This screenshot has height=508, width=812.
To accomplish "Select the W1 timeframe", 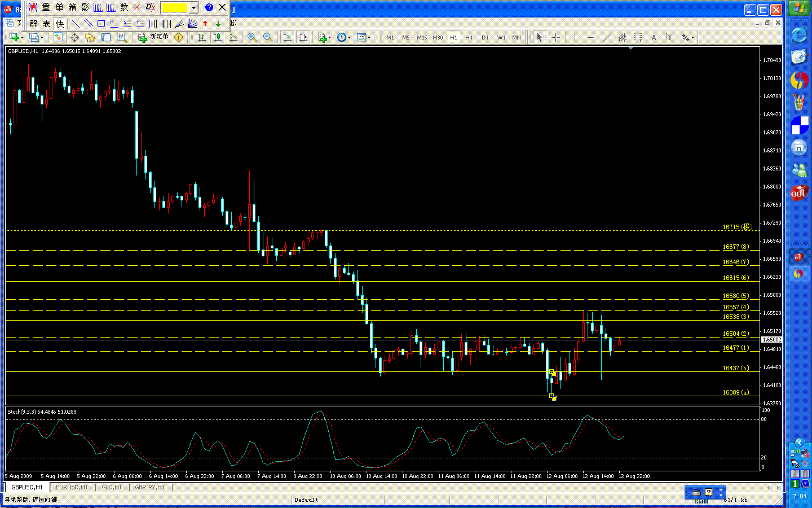I will 501,37.
